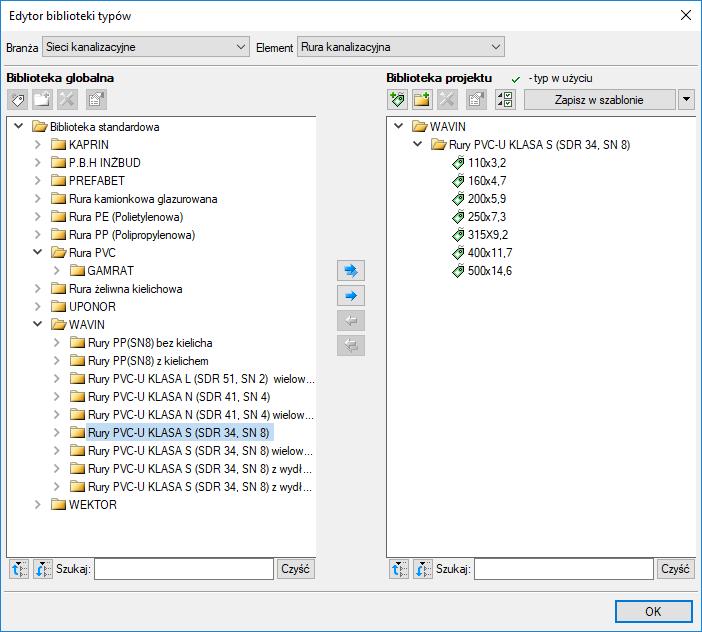Close the Edytor biblioteki typów dialog
This screenshot has width=702, height=632.
tap(685, 15)
